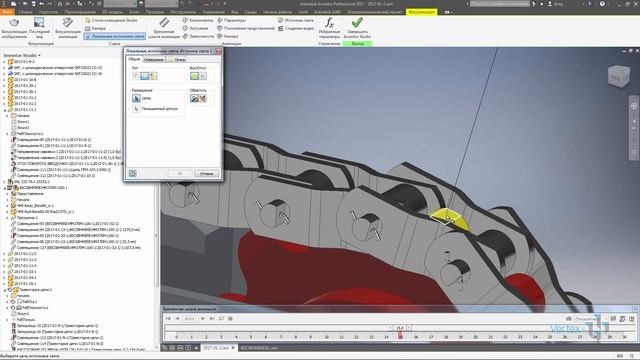Screen dimensions: 640x360
Task: Open Parameter Favorites fx button
Action: tap(329, 28)
